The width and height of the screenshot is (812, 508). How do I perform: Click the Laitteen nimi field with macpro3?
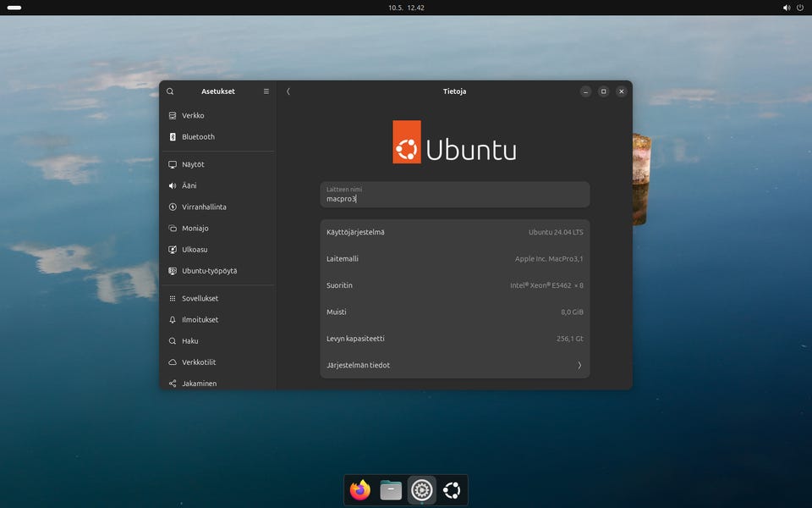tap(455, 195)
